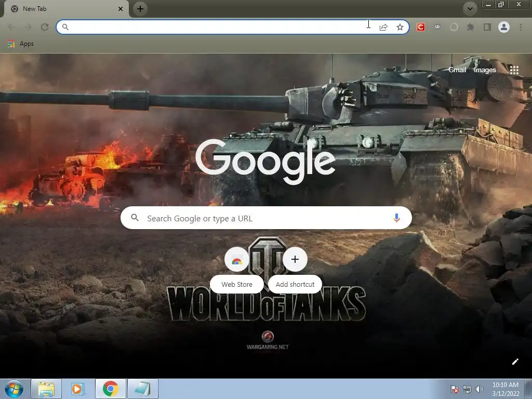This screenshot has height=399, width=532.
Task: Reload the current page
Action: [45, 27]
